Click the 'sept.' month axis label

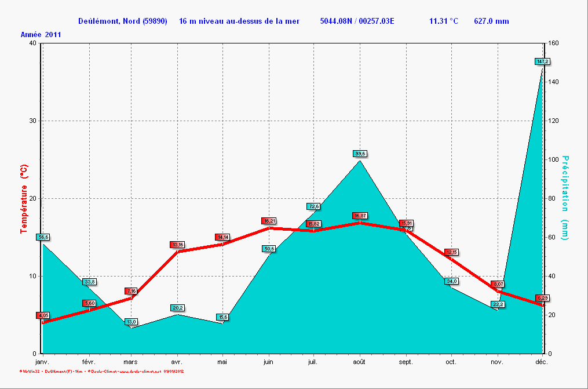coord(406,362)
